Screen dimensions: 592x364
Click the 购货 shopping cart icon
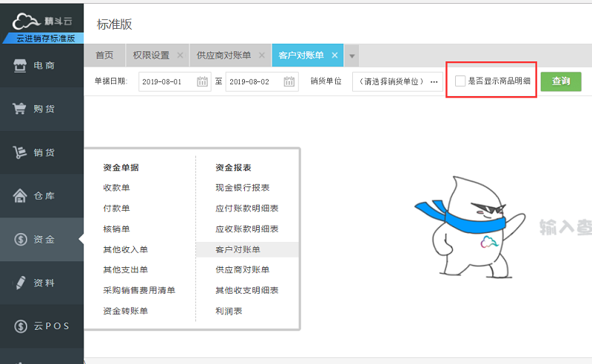[21, 109]
